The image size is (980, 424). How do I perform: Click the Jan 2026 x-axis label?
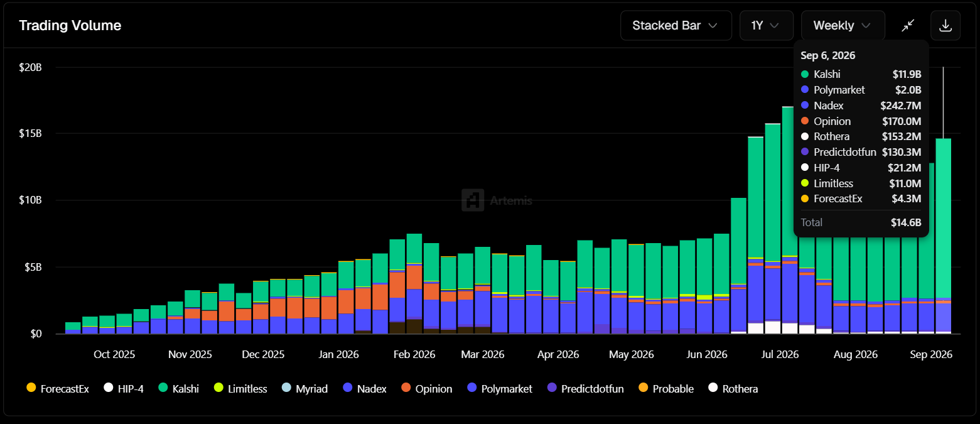338,354
